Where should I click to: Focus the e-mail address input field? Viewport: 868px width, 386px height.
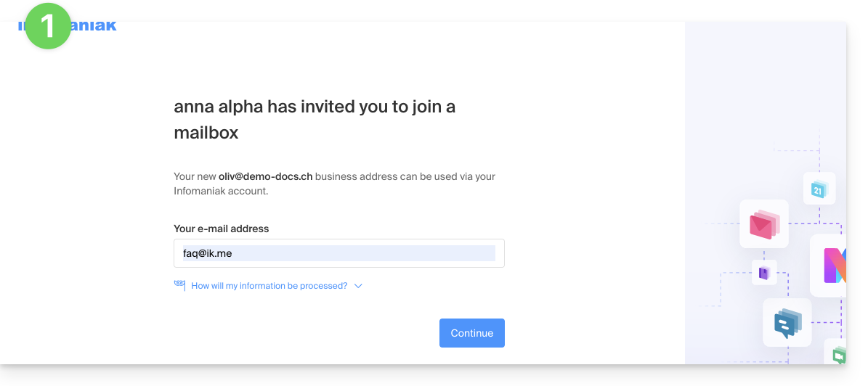click(338, 253)
